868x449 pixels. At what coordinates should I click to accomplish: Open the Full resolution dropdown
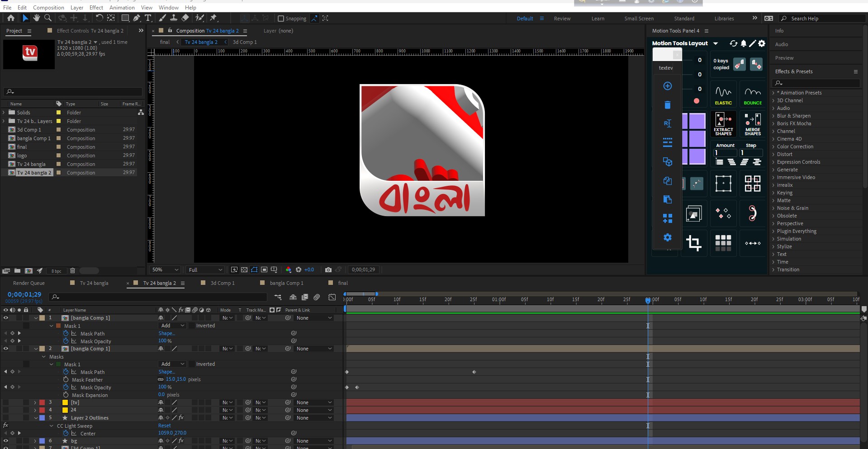(x=206, y=269)
